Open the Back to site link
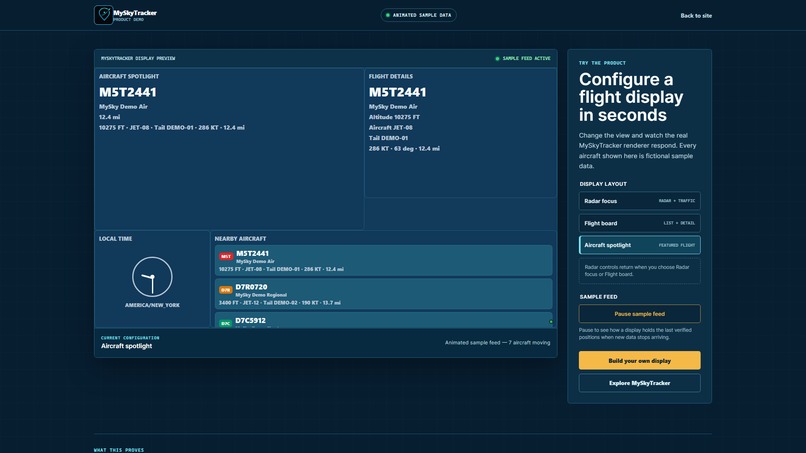Image resolution: width=806 pixels, height=453 pixels. 696,15
